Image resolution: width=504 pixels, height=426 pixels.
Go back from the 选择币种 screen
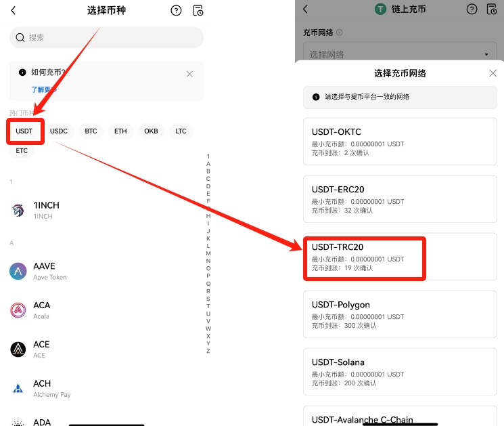coord(13,10)
